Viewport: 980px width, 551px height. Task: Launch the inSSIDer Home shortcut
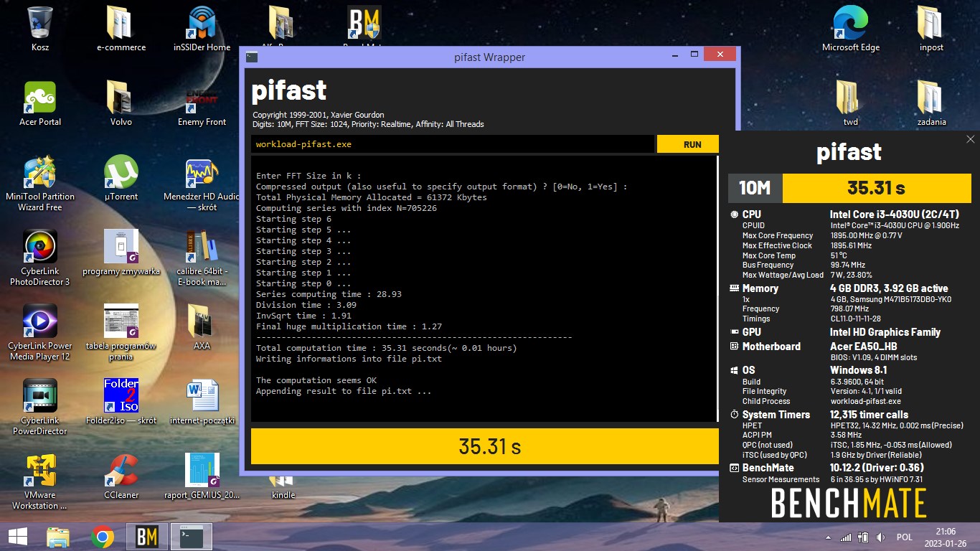[202, 29]
